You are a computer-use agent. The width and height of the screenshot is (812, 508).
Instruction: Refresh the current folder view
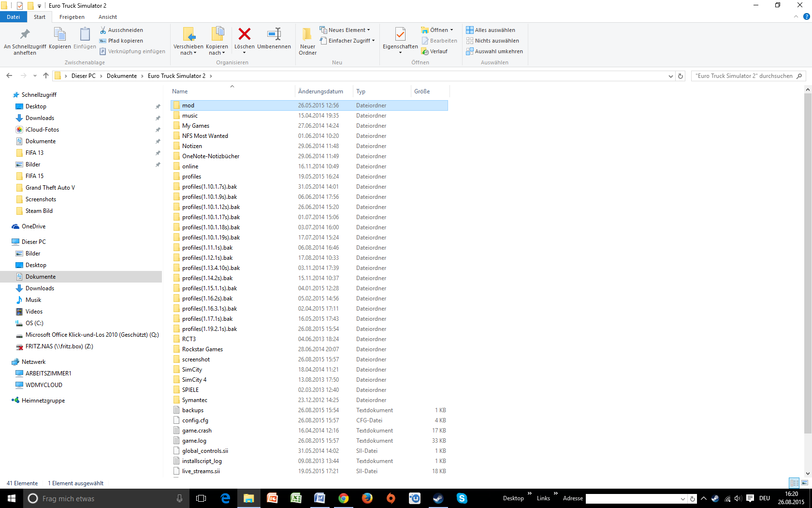click(x=681, y=76)
